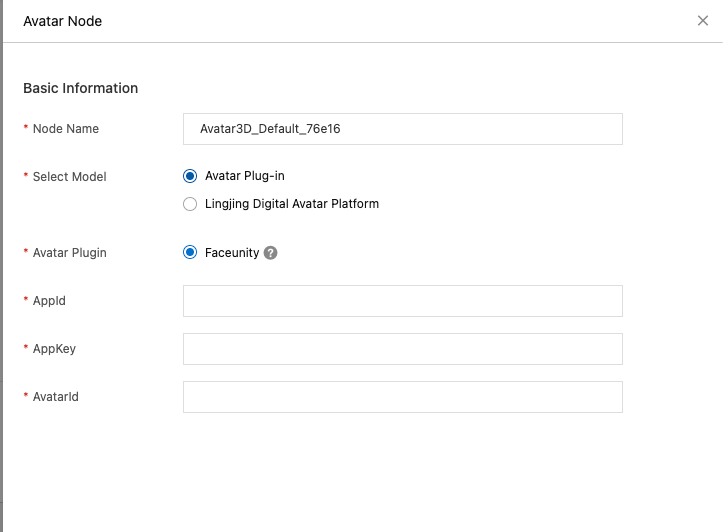Viewport: 723px width, 532px height.
Task: Select the Avatar Plug-in radio button
Action: [190, 176]
